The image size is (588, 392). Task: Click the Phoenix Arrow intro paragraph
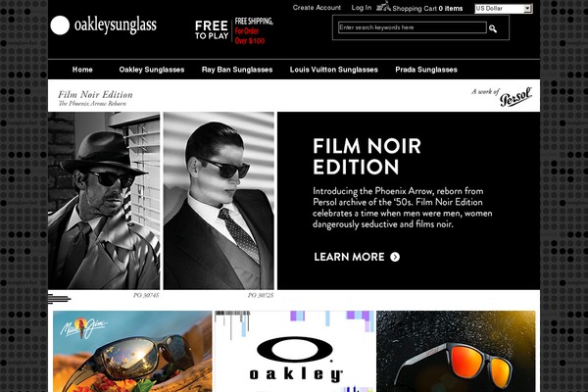coord(403,208)
